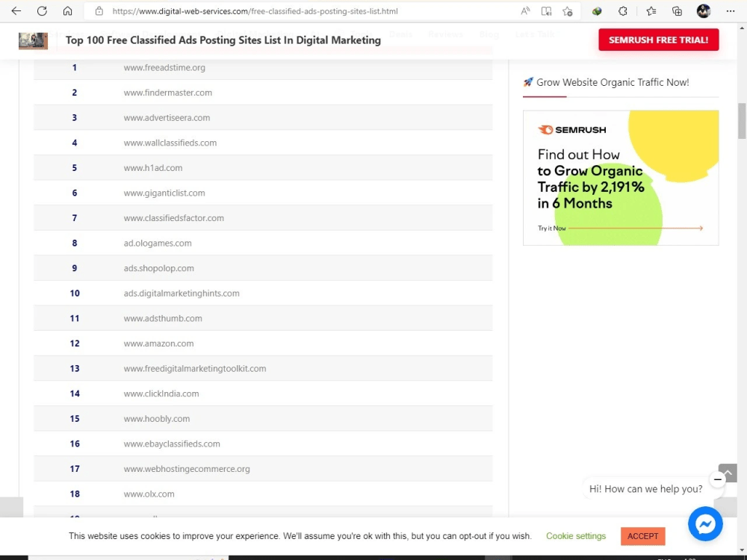Select ads.shopolop.com entry
747x560 pixels.
pos(158,268)
